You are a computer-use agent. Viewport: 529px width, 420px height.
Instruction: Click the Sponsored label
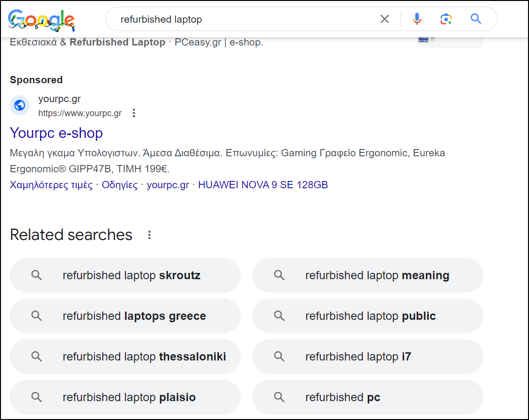coord(36,80)
